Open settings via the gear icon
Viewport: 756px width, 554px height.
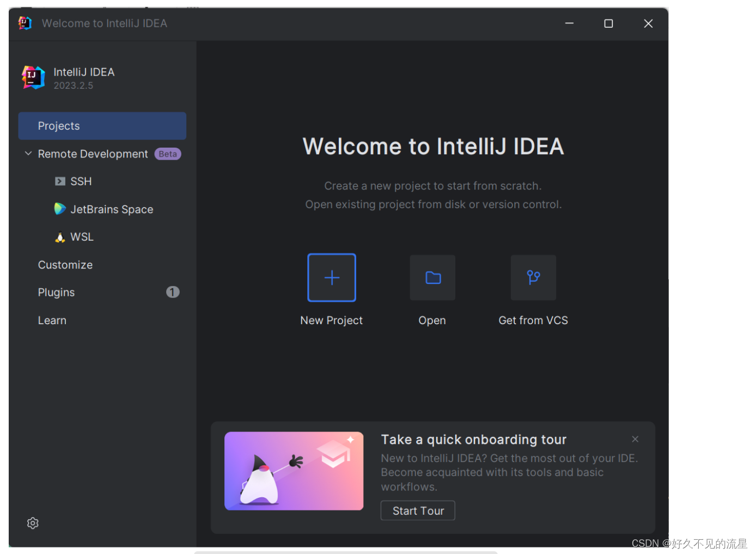point(33,523)
